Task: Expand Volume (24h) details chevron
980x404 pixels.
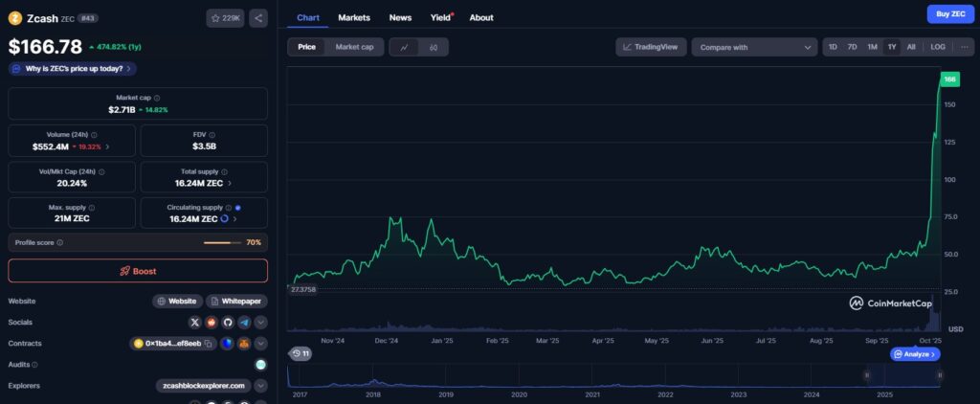Action: click(107, 147)
